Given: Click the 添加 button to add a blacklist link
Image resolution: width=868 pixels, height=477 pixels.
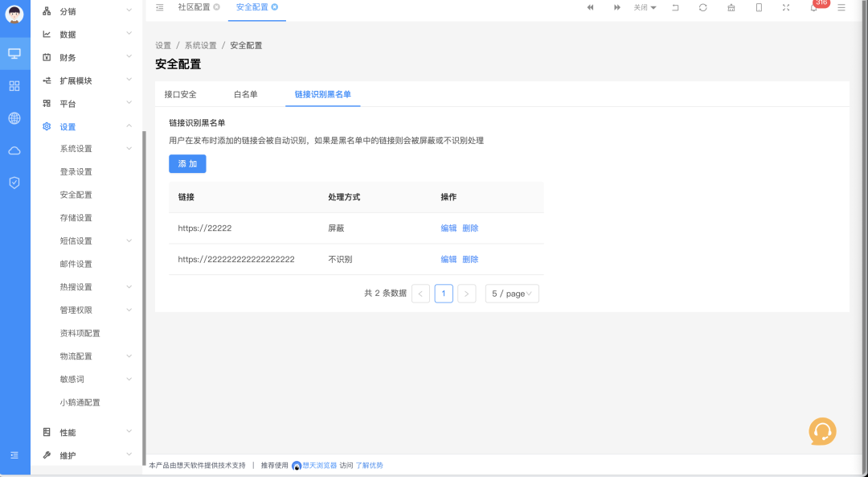Looking at the screenshot, I should [x=187, y=163].
